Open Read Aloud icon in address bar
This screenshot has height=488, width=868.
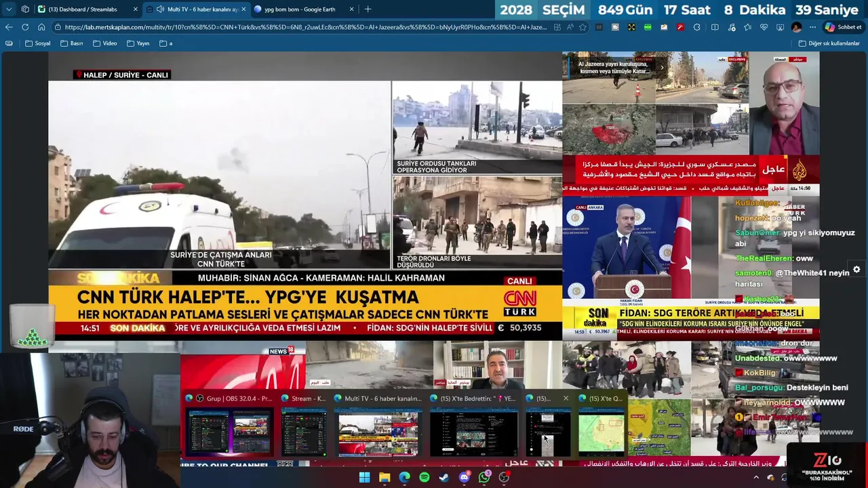[x=570, y=27]
